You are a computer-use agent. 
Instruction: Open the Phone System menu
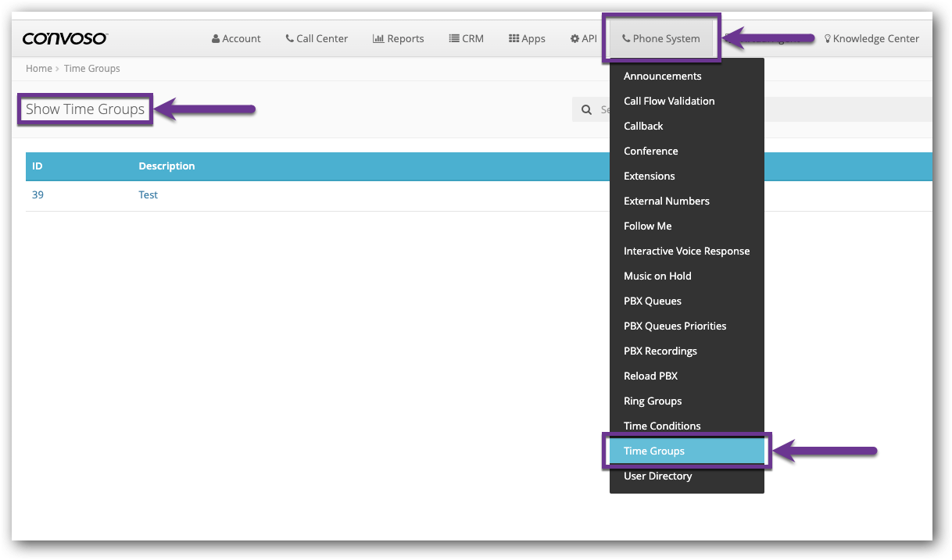pos(661,38)
